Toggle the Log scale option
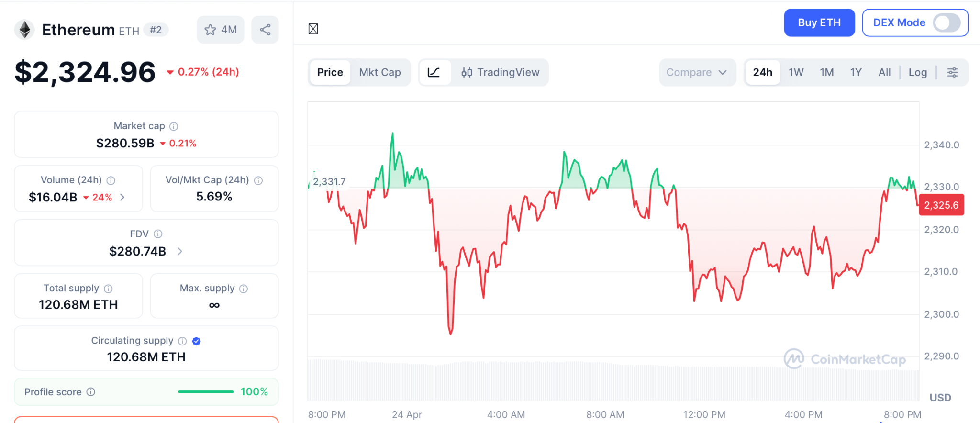 click(x=917, y=72)
